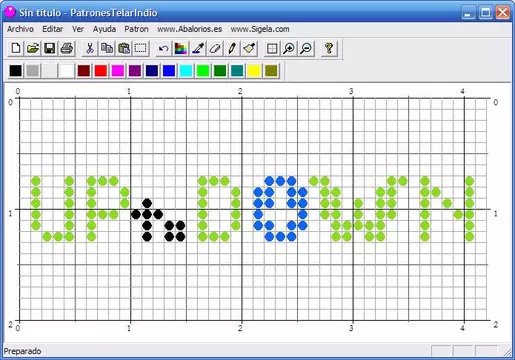This screenshot has width=515, height=360.
Task: Click the www.Sigela.com link
Action: click(x=260, y=29)
